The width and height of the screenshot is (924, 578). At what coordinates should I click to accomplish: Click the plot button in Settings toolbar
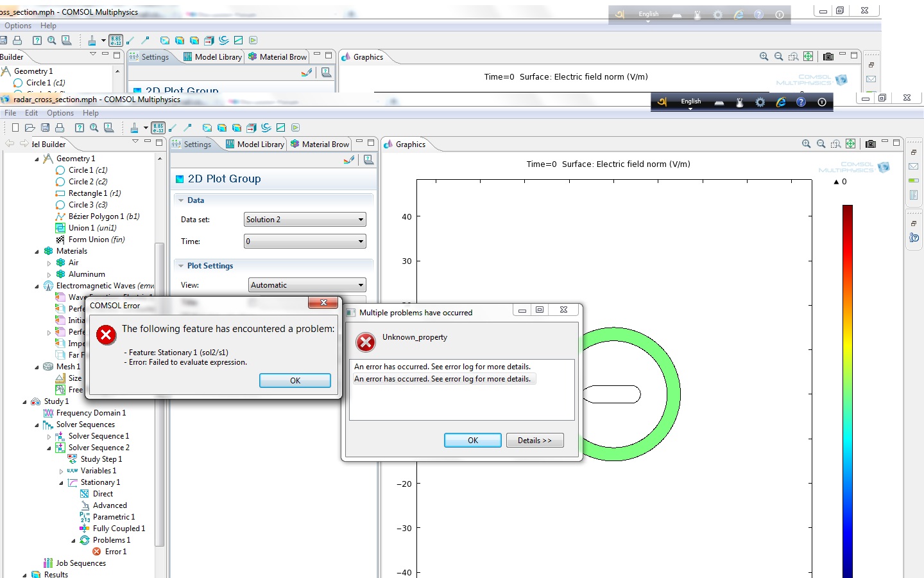pyautogui.click(x=349, y=160)
